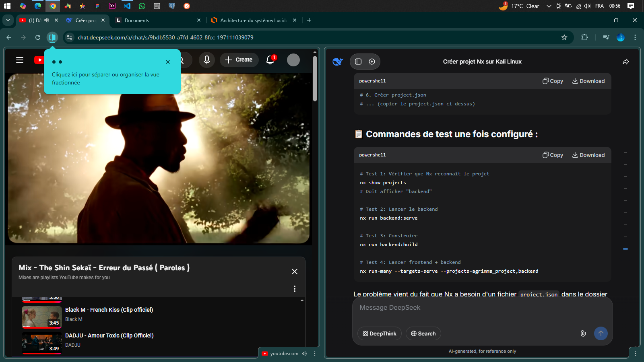Copy the nx show projects code block
644x362 pixels.
553,155
